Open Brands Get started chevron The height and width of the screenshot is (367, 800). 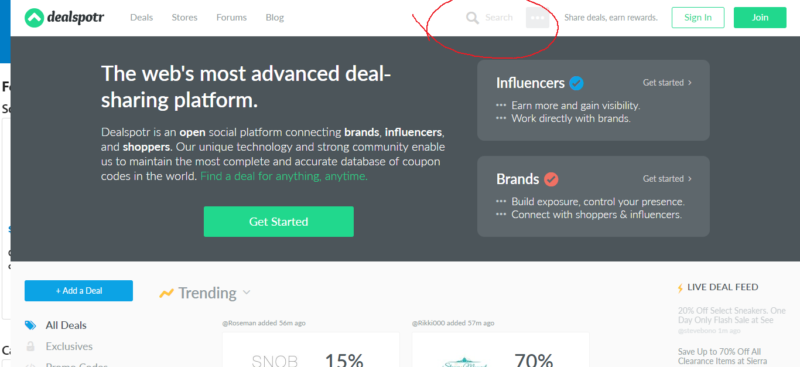(x=690, y=179)
